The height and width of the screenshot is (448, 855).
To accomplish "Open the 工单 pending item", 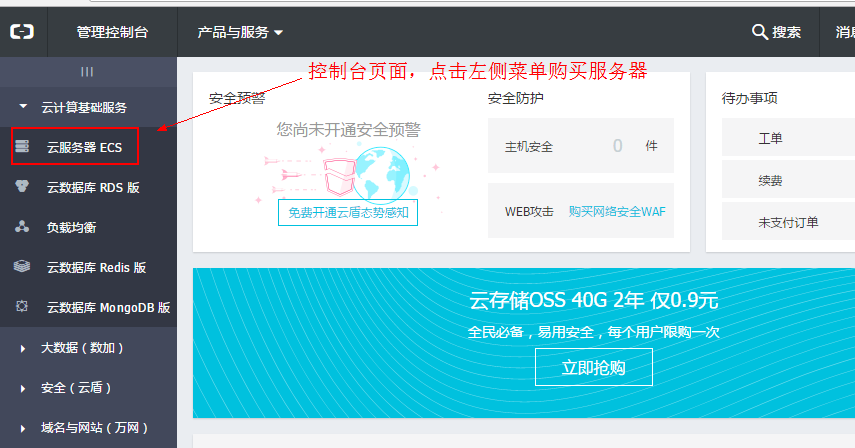I will point(770,138).
